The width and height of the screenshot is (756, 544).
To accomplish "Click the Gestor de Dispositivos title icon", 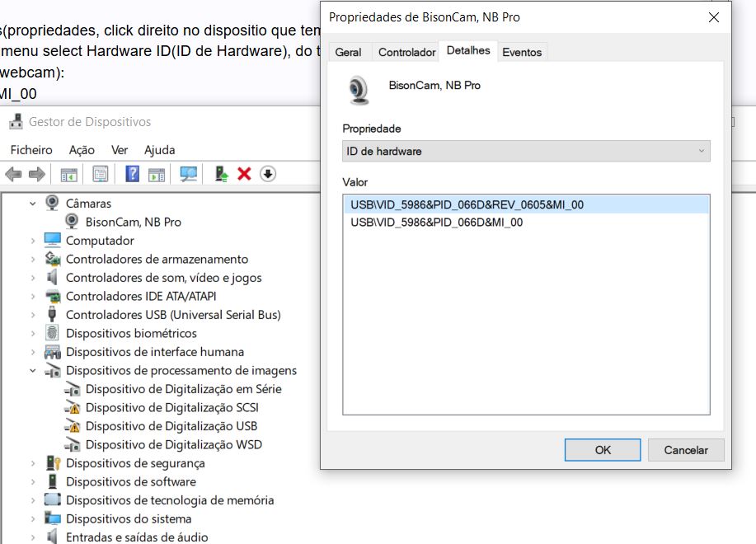I will pos(16,121).
